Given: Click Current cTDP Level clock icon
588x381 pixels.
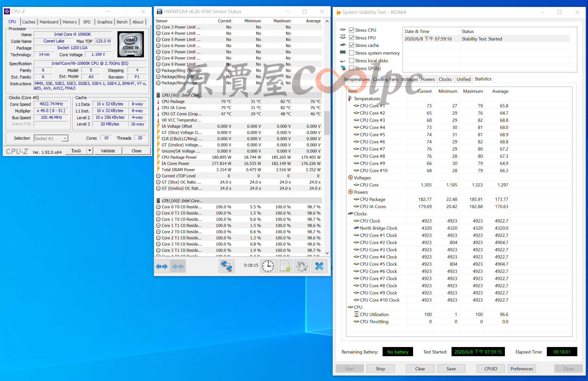Looking at the screenshot, I should pyautogui.click(x=158, y=176).
